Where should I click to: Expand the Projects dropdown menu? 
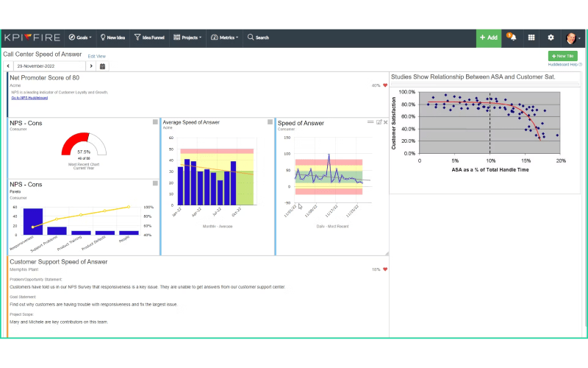tap(187, 38)
